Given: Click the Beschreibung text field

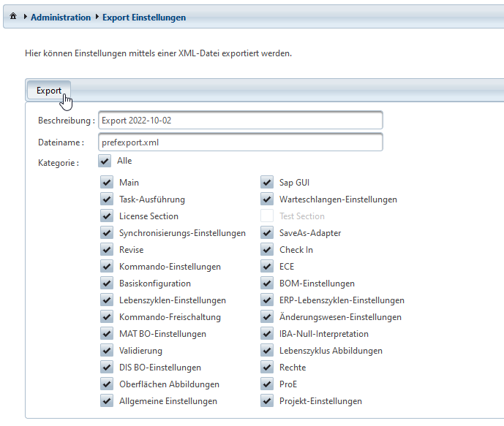Looking at the screenshot, I should point(241,120).
